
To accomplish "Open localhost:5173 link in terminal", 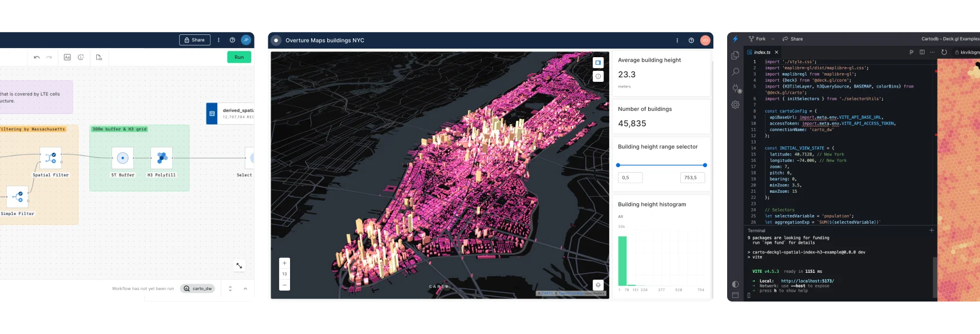I will click(807, 281).
